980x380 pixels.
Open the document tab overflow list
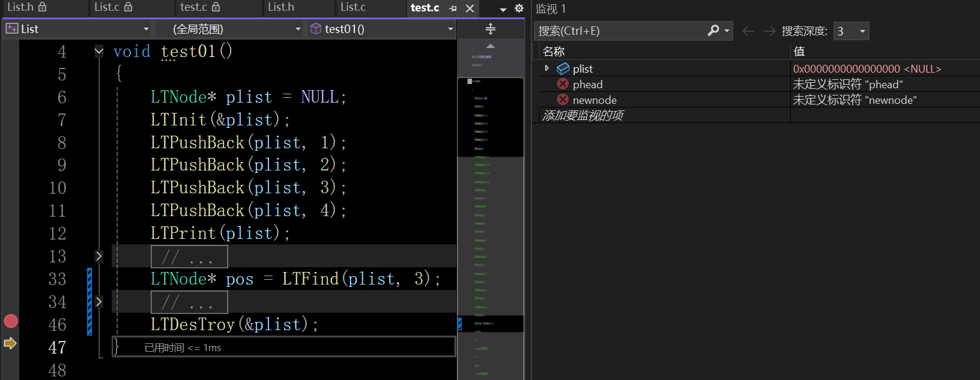coord(503,9)
